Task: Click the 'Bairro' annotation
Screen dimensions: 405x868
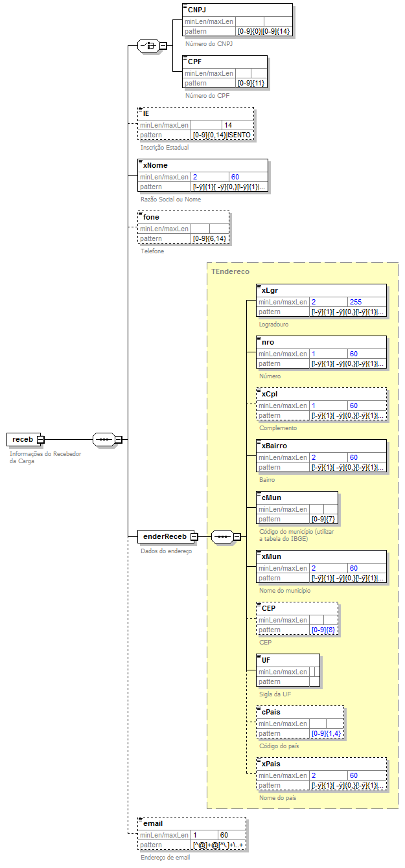Action: 267,479
